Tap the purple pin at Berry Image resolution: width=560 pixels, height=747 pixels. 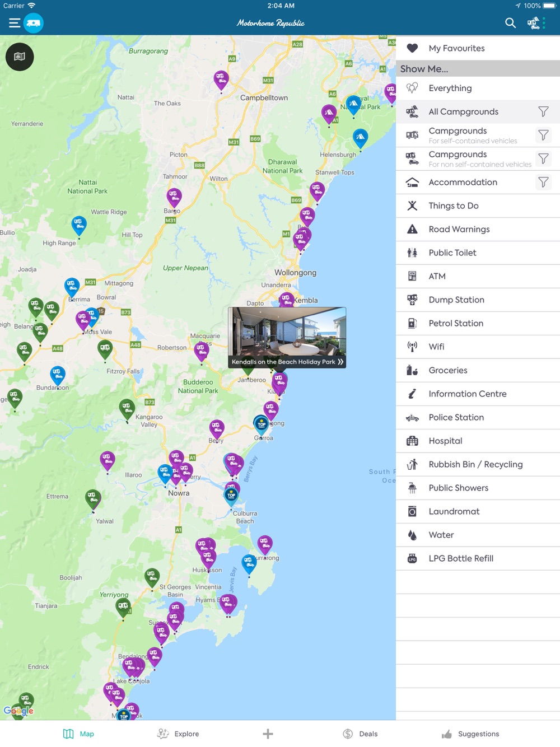[x=217, y=429]
